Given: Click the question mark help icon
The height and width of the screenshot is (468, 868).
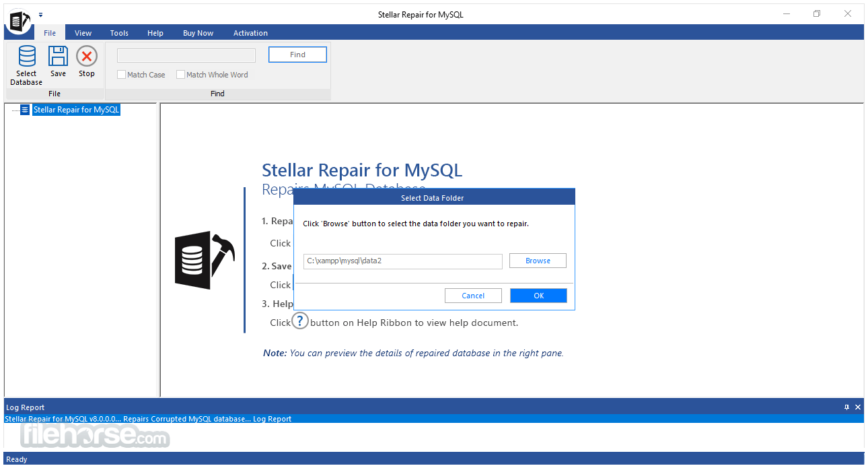Looking at the screenshot, I should click(x=300, y=321).
